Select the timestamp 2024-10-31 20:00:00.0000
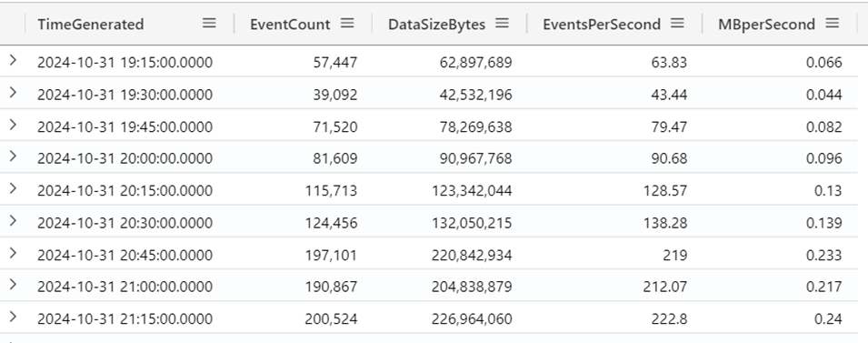Viewport: 868px width, 343px height. tap(125, 158)
